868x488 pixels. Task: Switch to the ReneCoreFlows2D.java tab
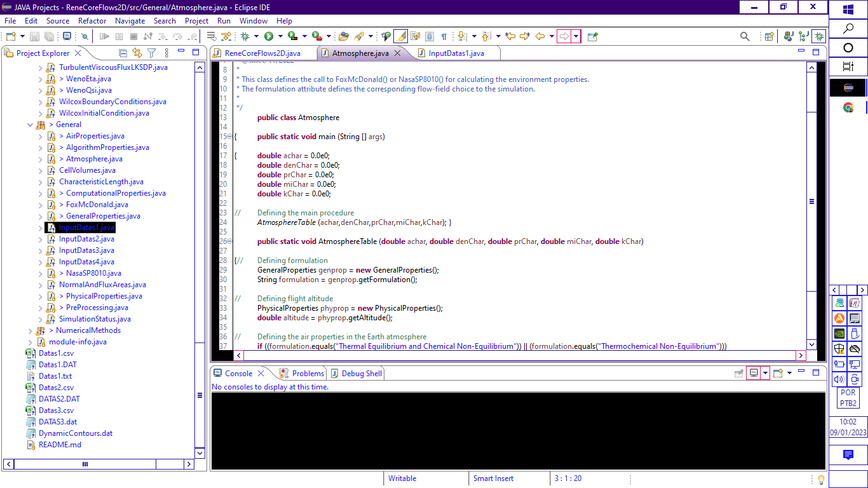click(x=262, y=53)
